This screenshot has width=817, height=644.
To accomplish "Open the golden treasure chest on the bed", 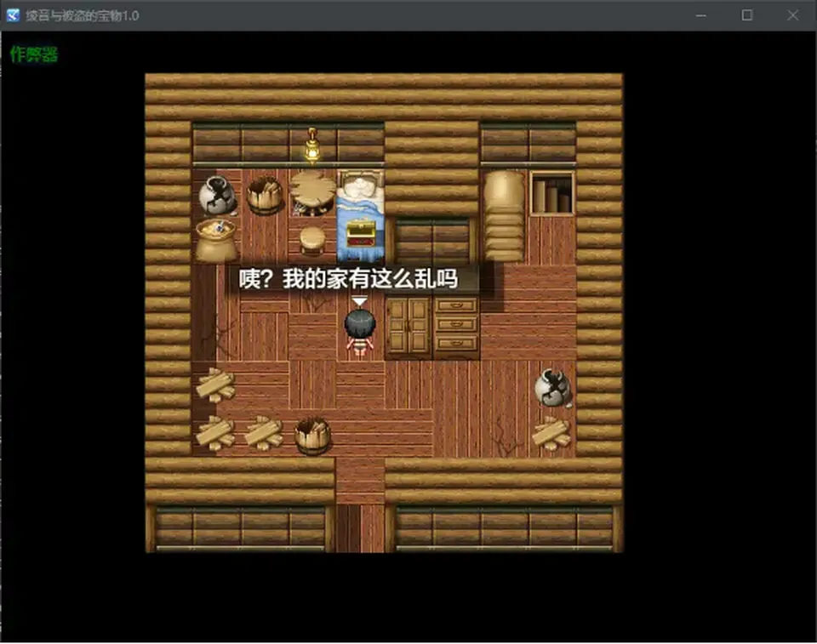I will (x=360, y=233).
